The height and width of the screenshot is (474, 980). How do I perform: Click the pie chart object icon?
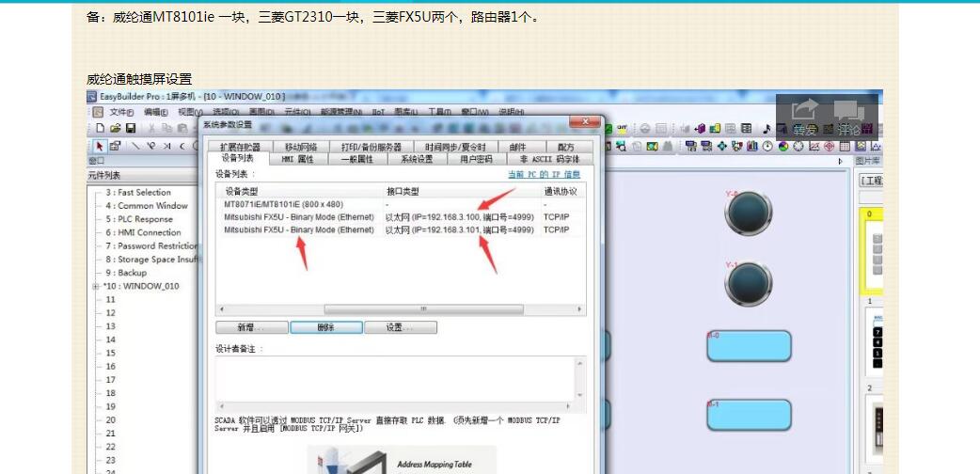(782, 146)
